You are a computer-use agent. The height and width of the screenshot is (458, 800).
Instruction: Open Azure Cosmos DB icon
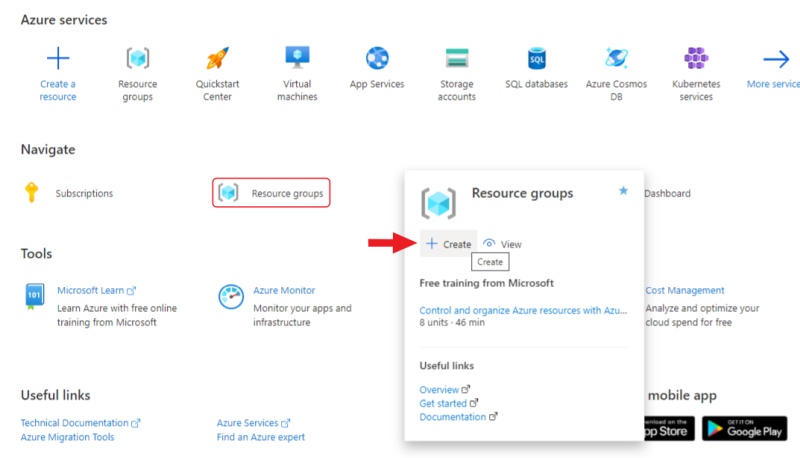click(x=616, y=58)
